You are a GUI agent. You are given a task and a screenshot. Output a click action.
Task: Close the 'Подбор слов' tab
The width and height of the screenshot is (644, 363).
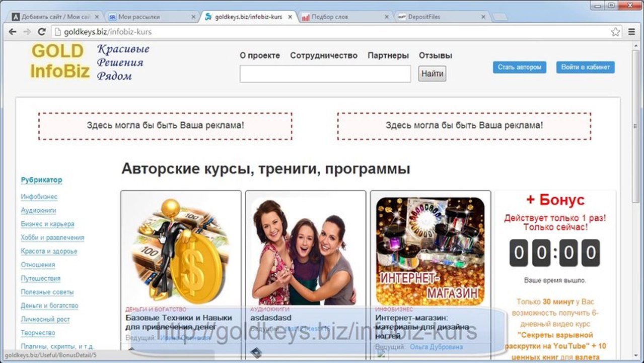(x=386, y=17)
